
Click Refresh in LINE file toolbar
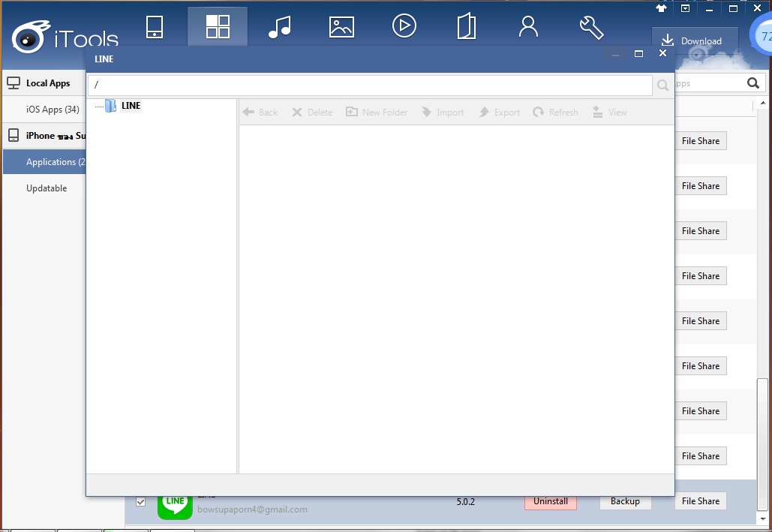click(555, 113)
